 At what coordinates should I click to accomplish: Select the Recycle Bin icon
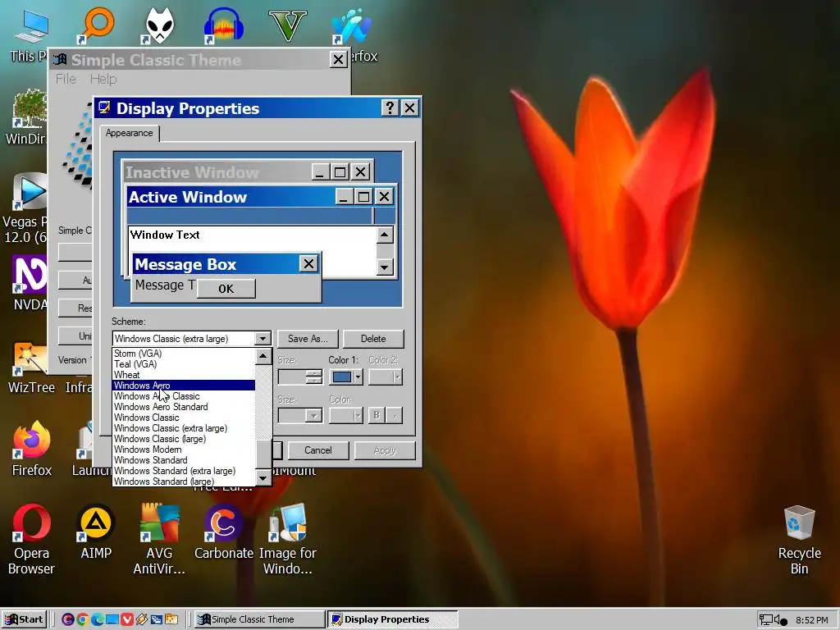pyautogui.click(x=799, y=523)
